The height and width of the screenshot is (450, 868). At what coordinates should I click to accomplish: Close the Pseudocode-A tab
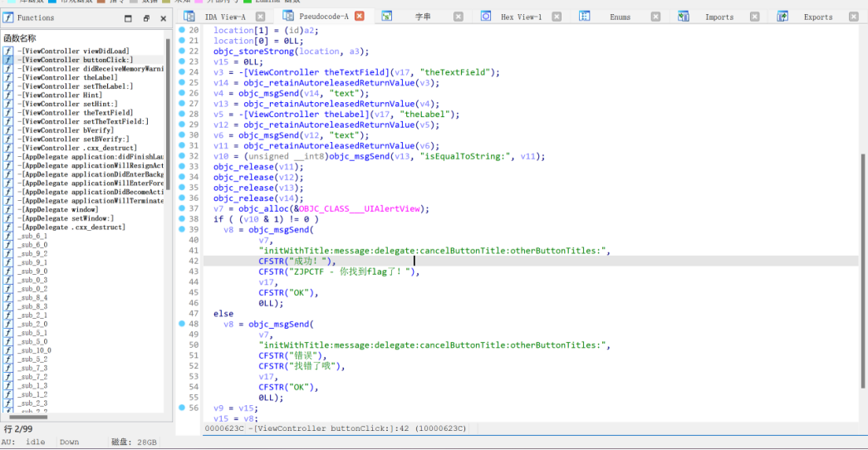pyautogui.click(x=360, y=16)
